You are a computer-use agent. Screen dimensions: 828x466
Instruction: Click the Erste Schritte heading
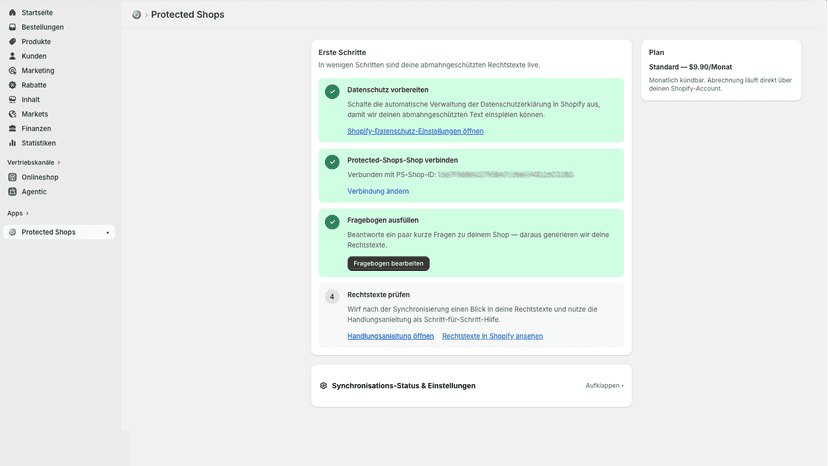coord(342,52)
